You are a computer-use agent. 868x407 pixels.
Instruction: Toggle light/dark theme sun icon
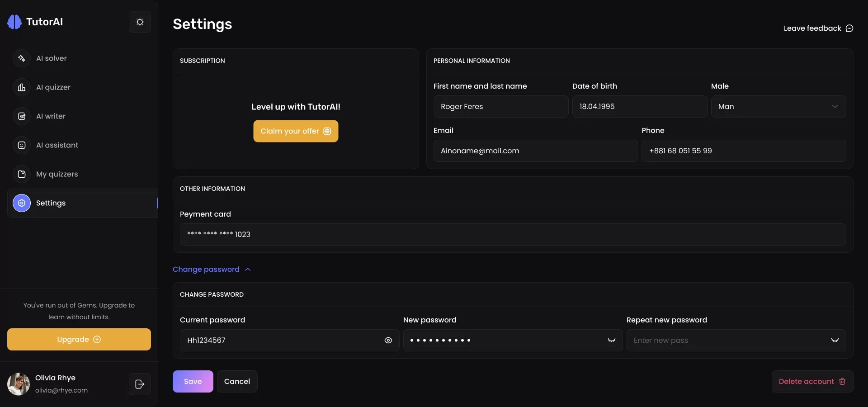140,22
